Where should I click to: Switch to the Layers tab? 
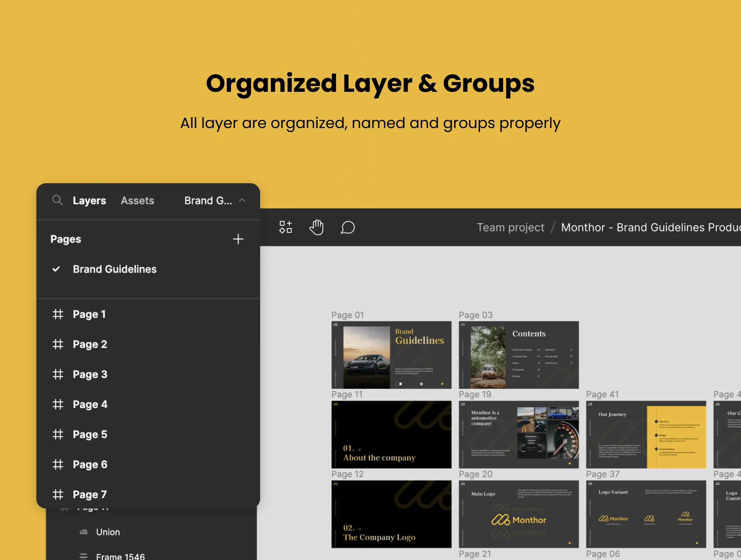point(89,201)
